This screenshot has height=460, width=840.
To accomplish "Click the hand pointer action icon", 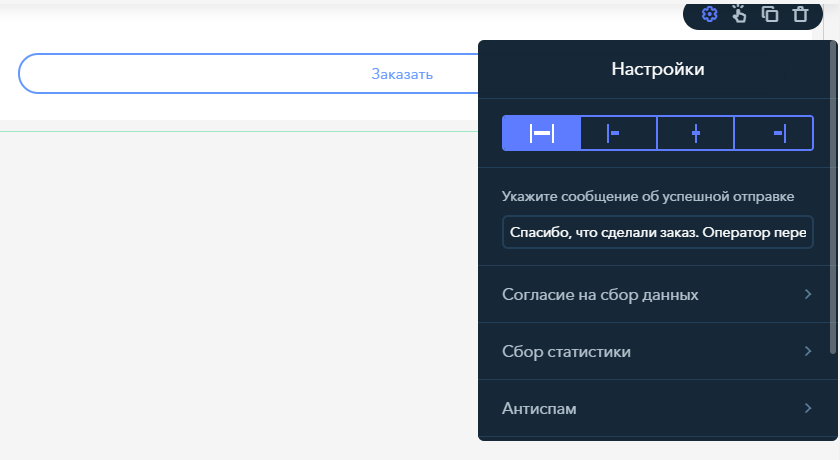I will (739, 14).
